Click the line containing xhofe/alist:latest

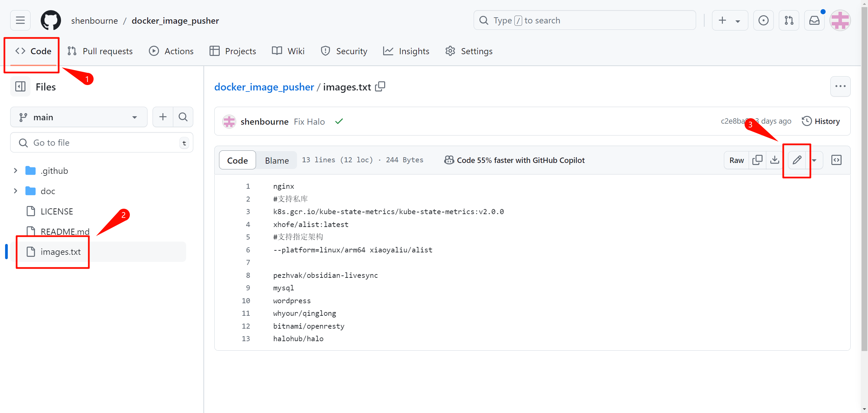[311, 225]
